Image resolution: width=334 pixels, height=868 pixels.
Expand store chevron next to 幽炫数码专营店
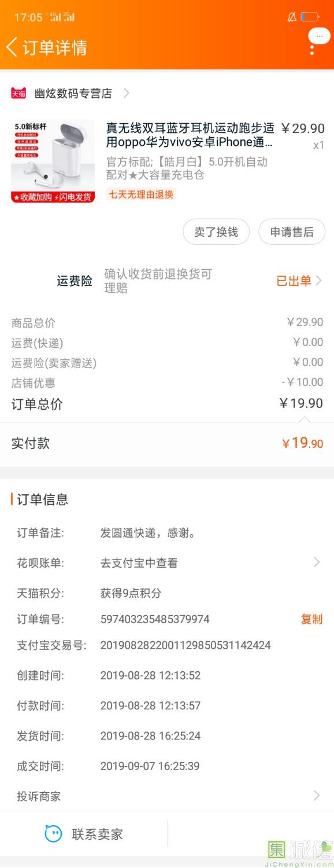(127, 93)
